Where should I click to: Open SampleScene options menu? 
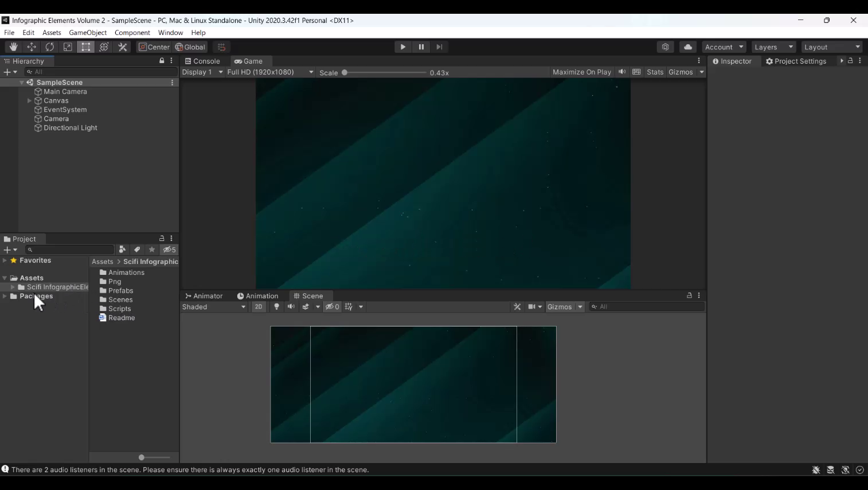tap(172, 83)
